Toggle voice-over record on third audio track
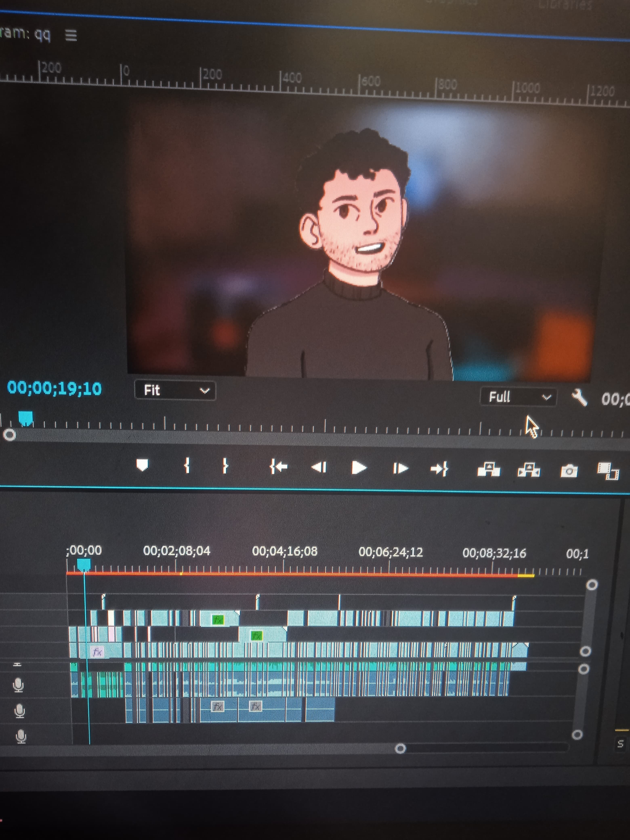The width and height of the screenshot is (630, 840). click(21, 736)
